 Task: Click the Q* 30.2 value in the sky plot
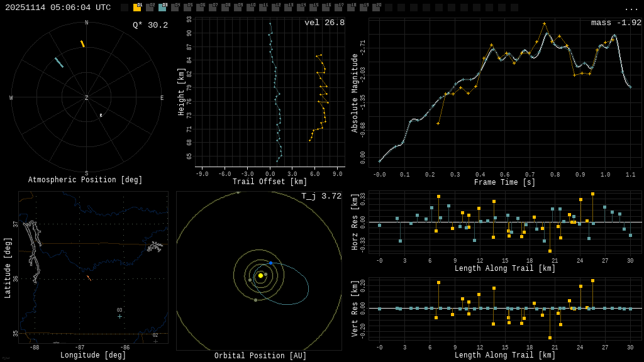(x=150, y=25)
